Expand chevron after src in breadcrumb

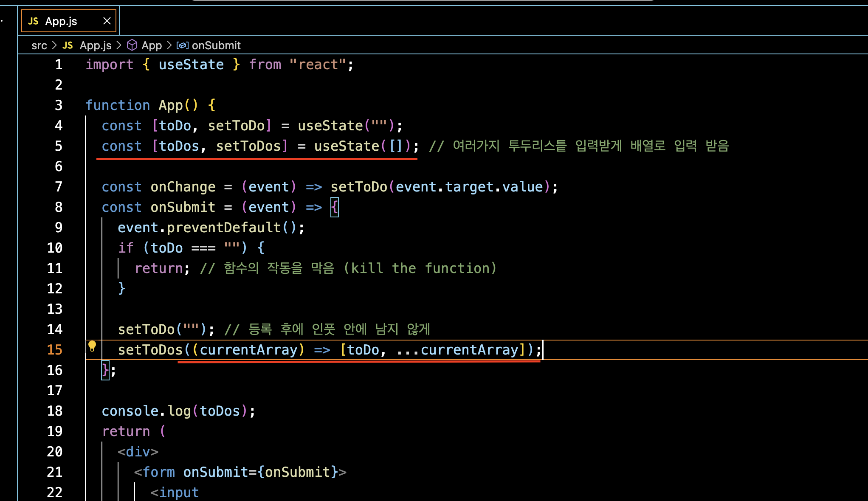pos(54,45)
